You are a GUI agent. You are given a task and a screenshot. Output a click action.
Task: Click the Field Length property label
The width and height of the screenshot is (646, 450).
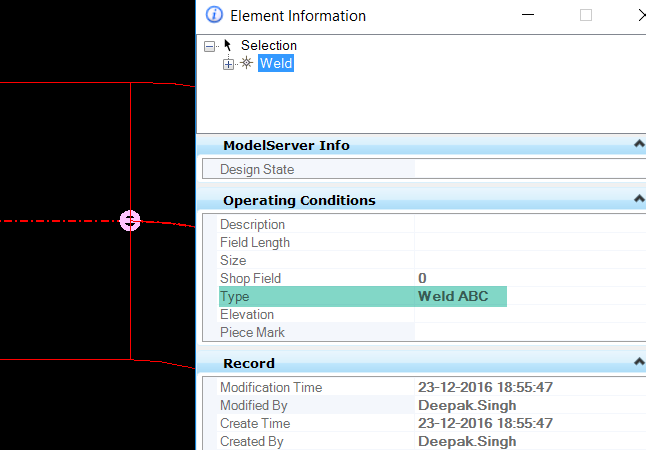click(255, 242)
